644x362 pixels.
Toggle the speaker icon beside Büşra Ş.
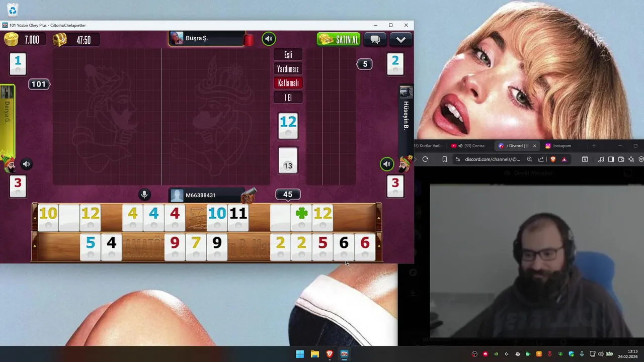click(x=269, y=39)
